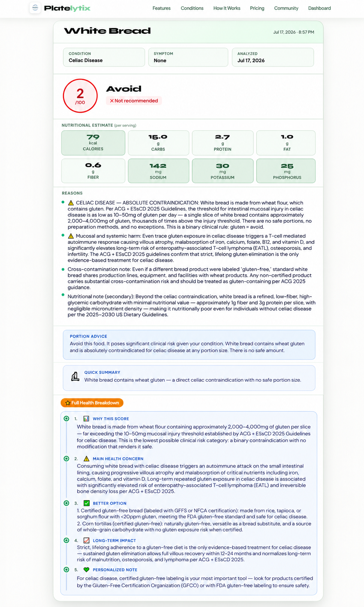364x607 pixels.
Task: Click the timestamp Jul 17, 2026 · 8:57 PM
Action: (294, 32)
